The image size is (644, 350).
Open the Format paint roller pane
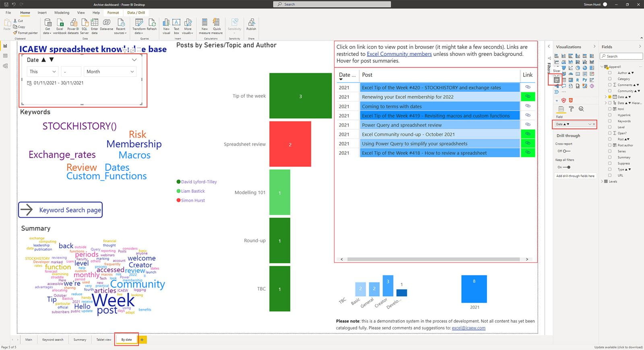coord(571,109)
